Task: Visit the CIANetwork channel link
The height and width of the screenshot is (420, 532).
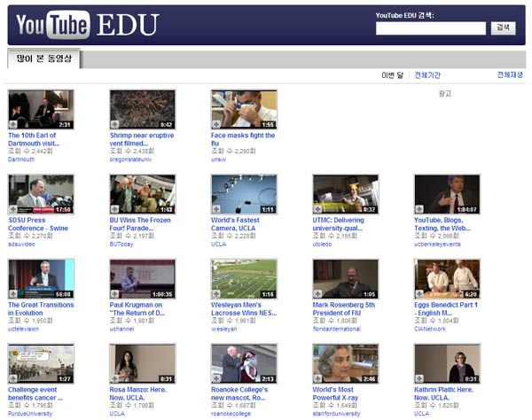Action: tap(430, 329)
